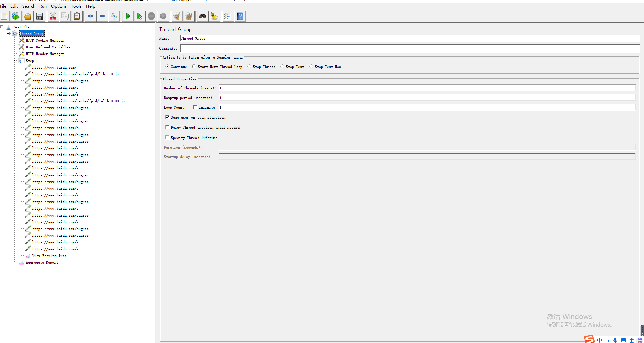The image size is (644, 343).
Task: Select Start Next Thread Loop option
Action: click(194, 66)
